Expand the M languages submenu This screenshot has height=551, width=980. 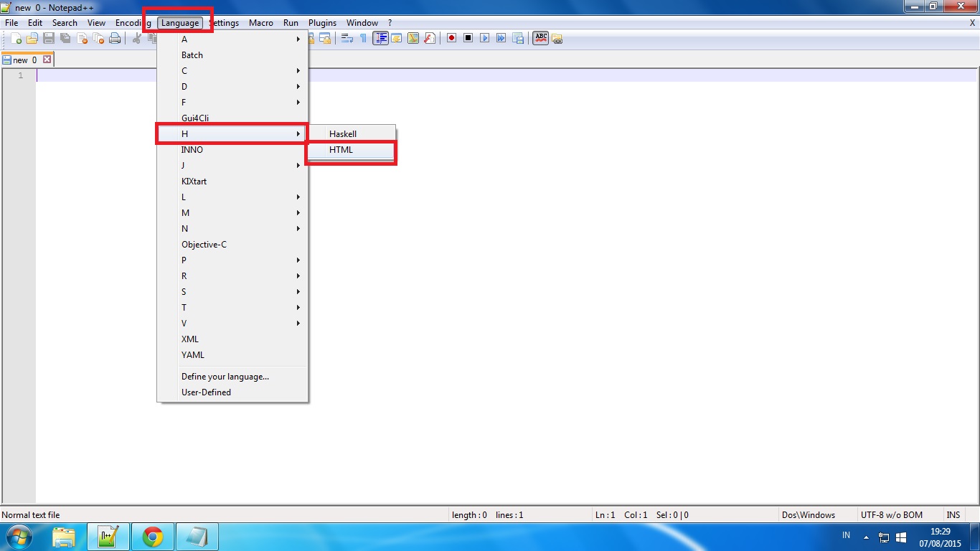pyautogui.click(x=233, y=213)
